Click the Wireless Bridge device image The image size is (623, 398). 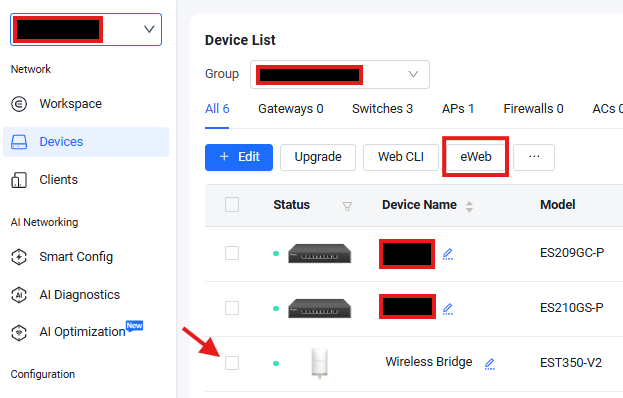coord(319,363)
